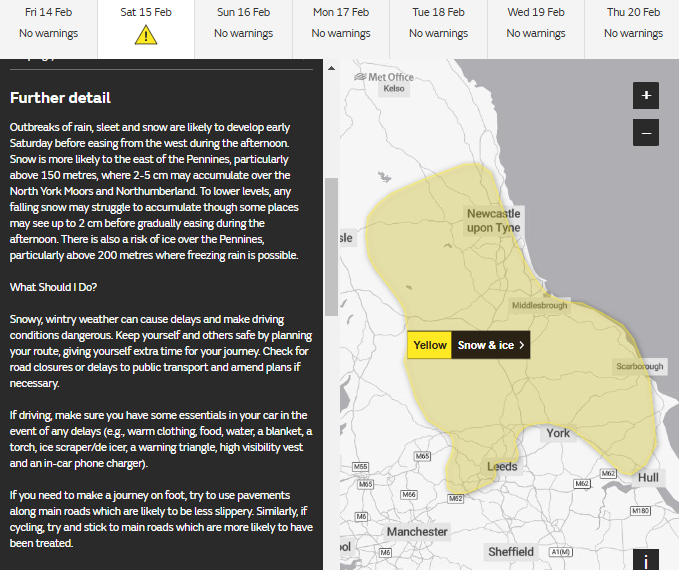Click the yellow warning triangle for Sat 15 Feb

[146, 36]
